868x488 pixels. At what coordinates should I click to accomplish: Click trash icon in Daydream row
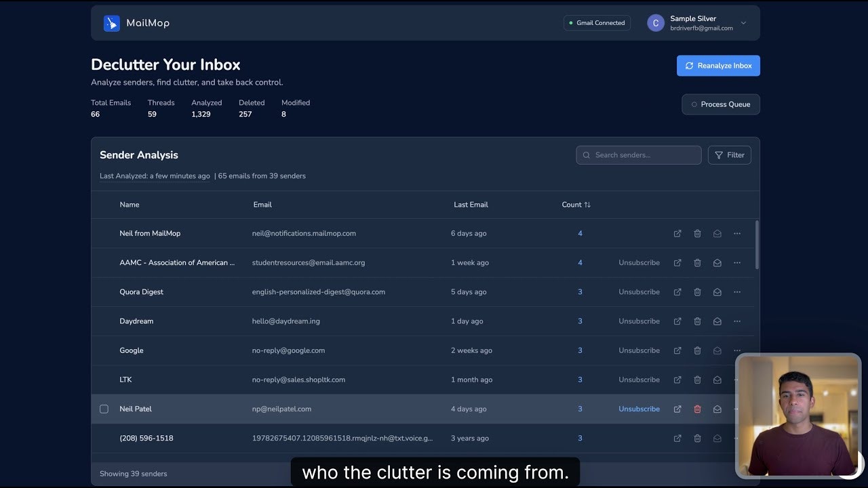[x=697, y=321]
